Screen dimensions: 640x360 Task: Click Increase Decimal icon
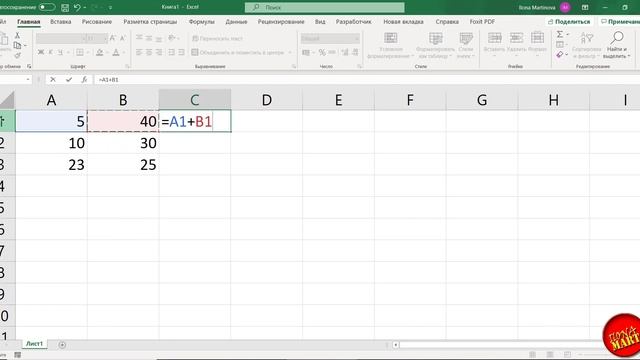click(345, 52)
